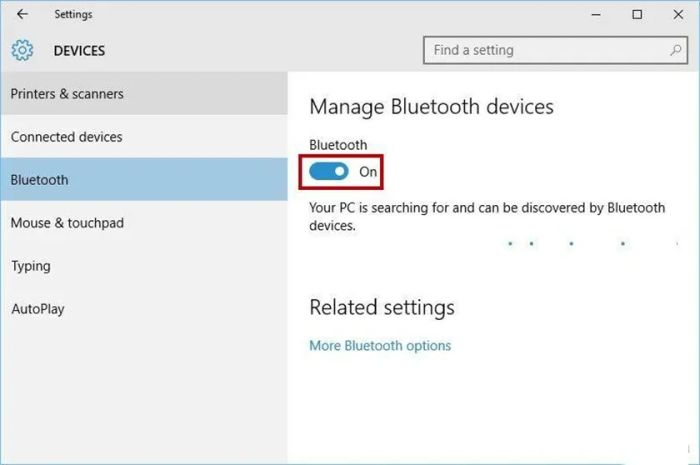Focus the Find a setting search box
The image size is (700, 465).
click(555, 50)
